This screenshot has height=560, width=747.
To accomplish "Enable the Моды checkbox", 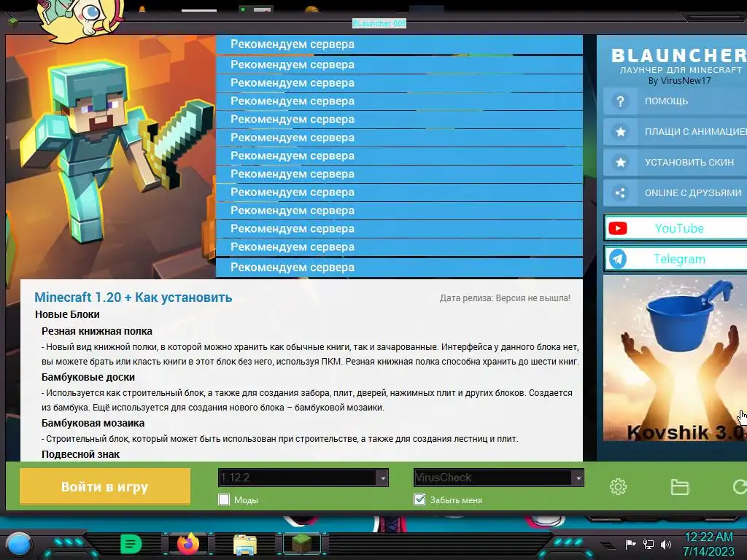I will pyautogui.click(x=224, y=499).
